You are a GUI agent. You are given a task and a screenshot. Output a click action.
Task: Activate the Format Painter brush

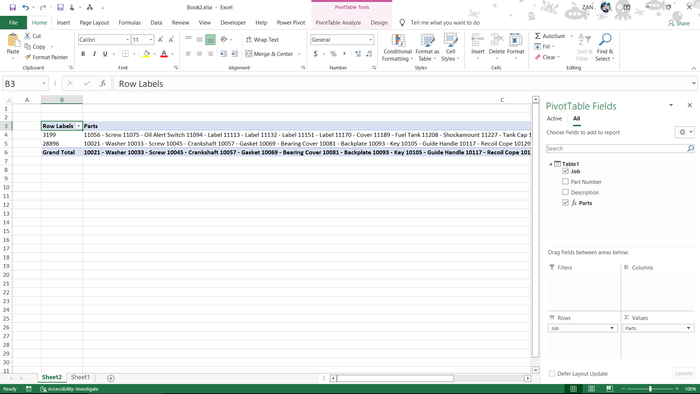coord(28,57)
